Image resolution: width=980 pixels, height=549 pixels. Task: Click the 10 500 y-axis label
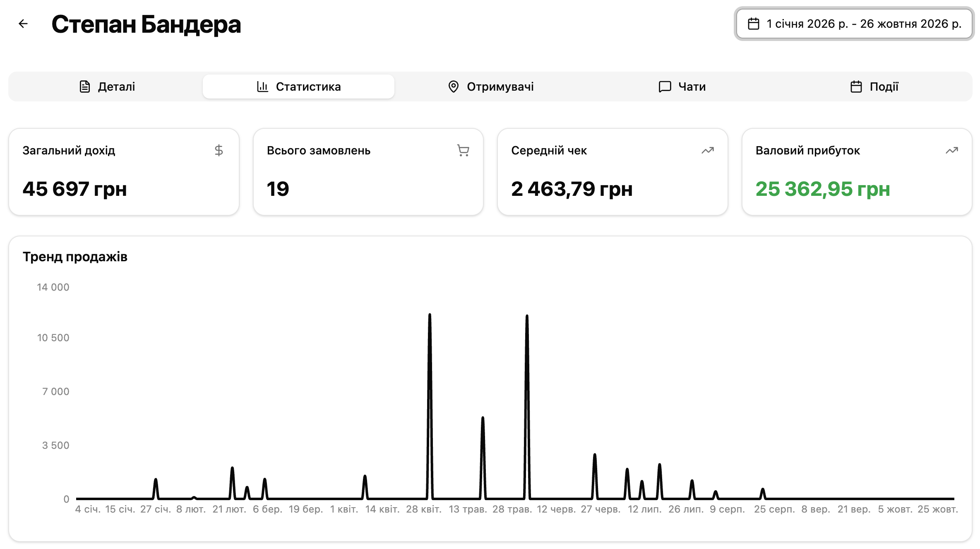click(53, 338)
